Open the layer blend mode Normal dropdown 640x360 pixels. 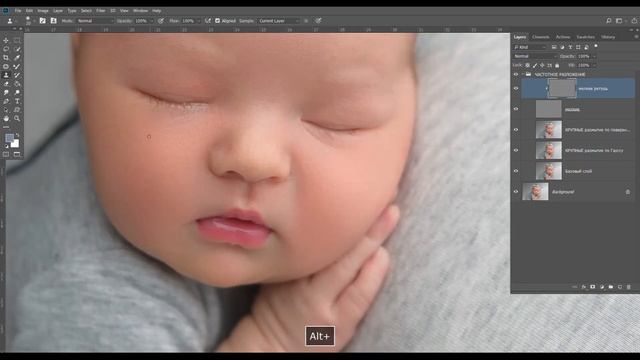(535, 56)
